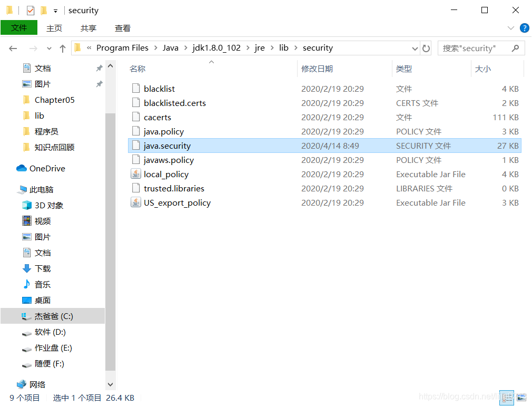
Task: Click the navigation pane scroll up arrow
Action: [110, 66]
